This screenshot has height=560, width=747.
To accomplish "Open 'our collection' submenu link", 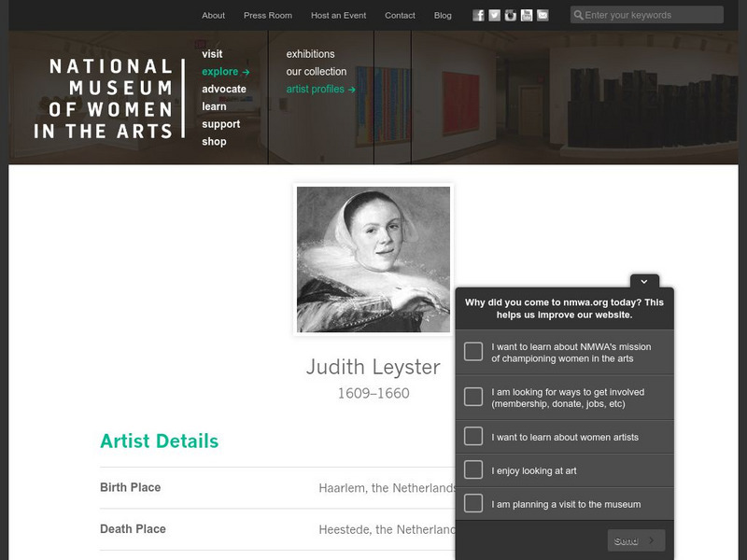I will [317, 72].
